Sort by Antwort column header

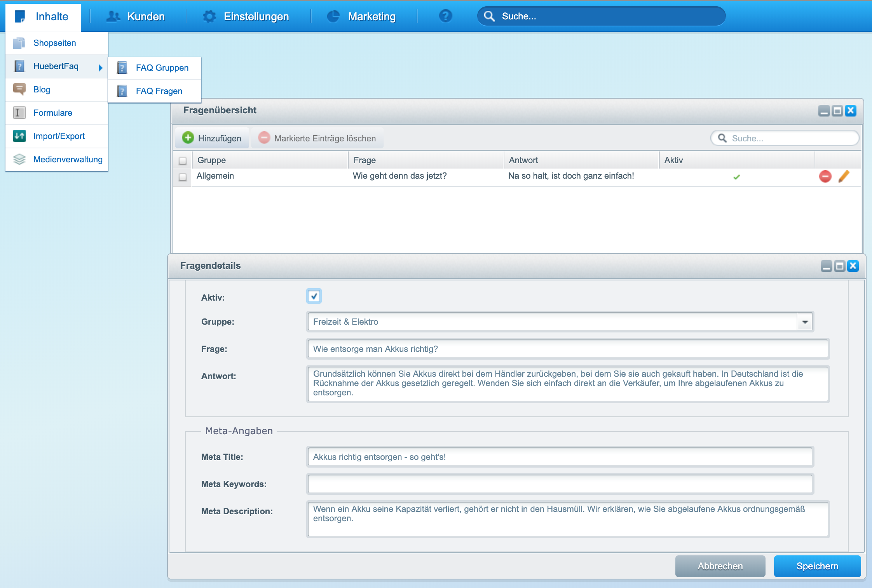click(581, 160)
